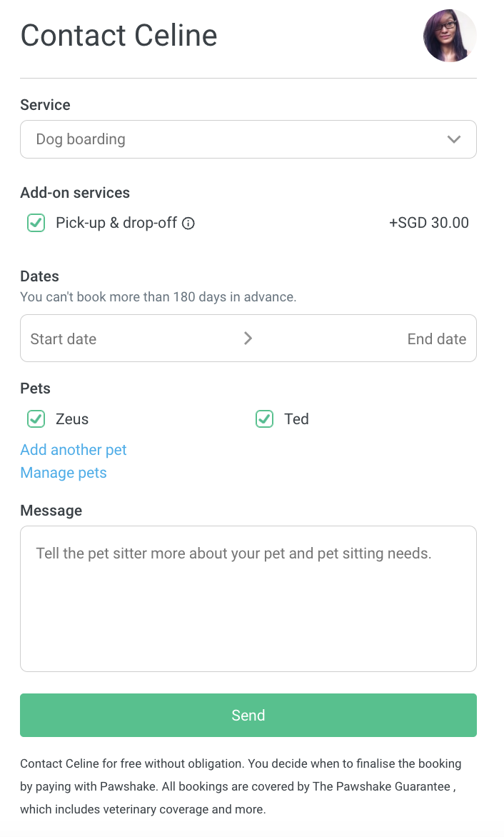Image resolution: width=504 pixels, height=837 pixels.
Task: Untick the Pick-up & drop-off checkbox
Action: 36,223
